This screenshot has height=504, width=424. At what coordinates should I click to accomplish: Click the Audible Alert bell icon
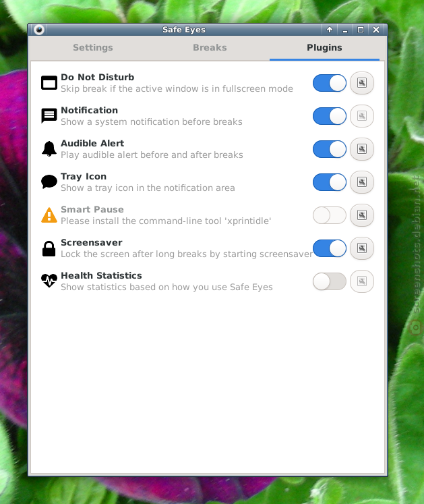(x=49, y=149)
